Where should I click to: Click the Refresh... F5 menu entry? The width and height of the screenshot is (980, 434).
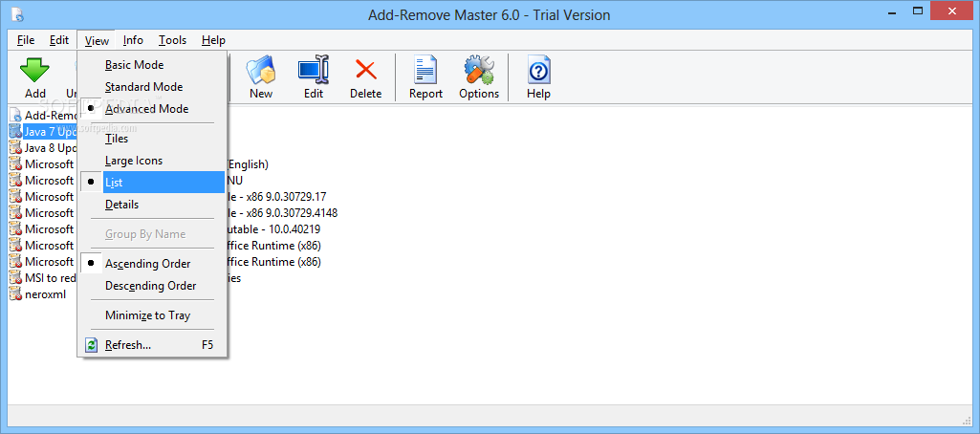[x=152, y=345]
